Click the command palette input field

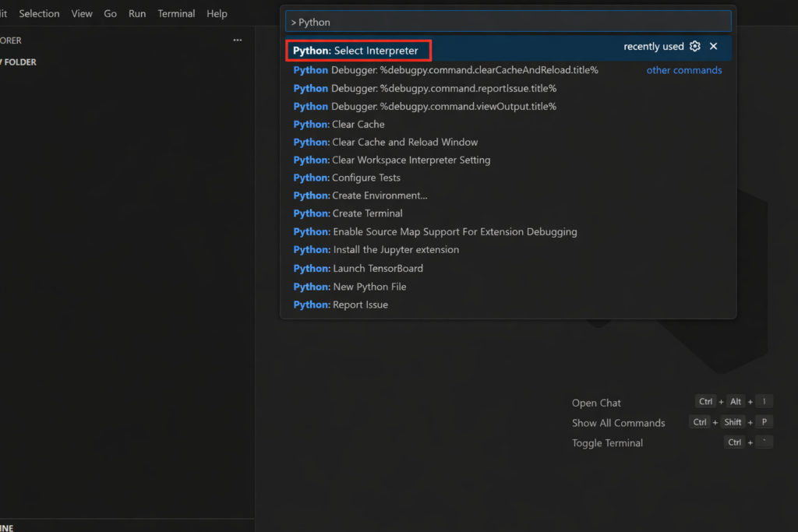click(508, 21)
